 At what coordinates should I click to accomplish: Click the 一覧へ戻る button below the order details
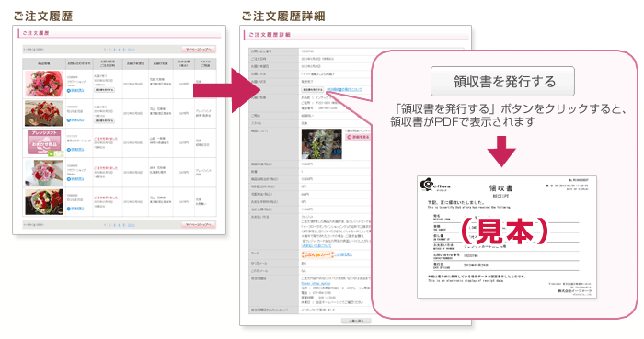coord(356,321)
